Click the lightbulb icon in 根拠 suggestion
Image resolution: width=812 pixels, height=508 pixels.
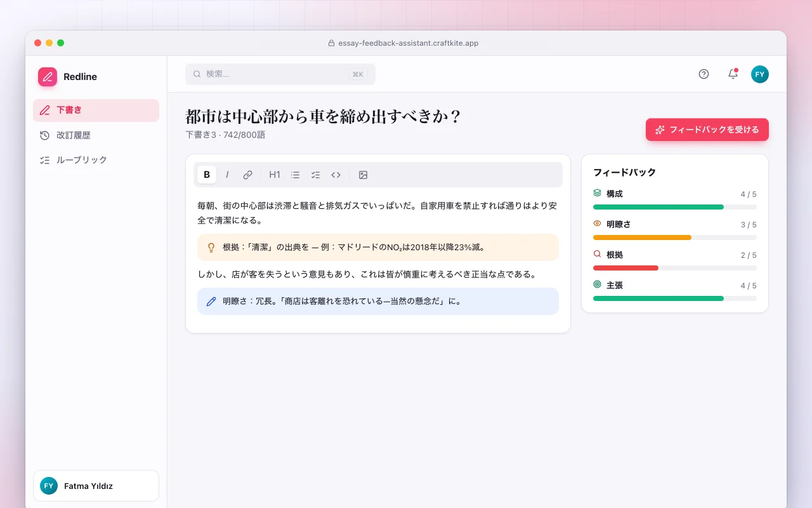click(211, 248)
